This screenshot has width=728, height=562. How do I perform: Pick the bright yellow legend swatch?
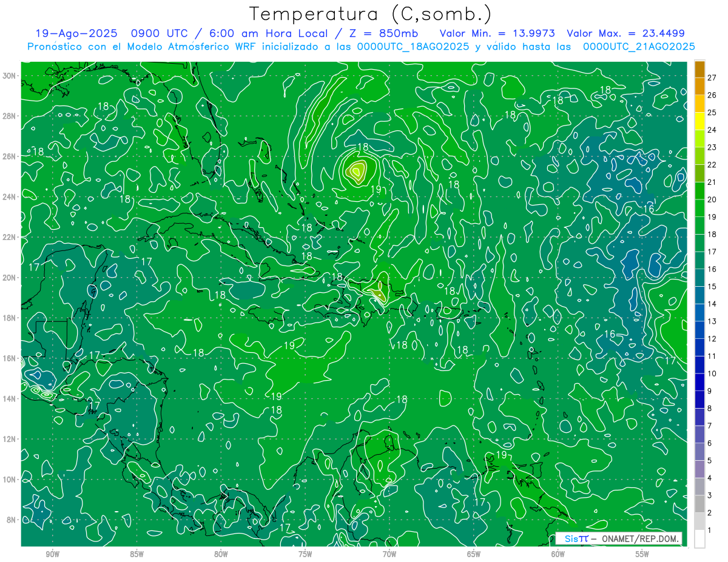699,121
